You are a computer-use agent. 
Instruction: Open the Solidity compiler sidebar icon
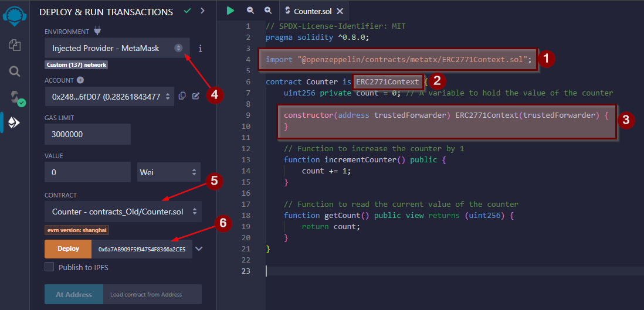click(x=15, y=97)
